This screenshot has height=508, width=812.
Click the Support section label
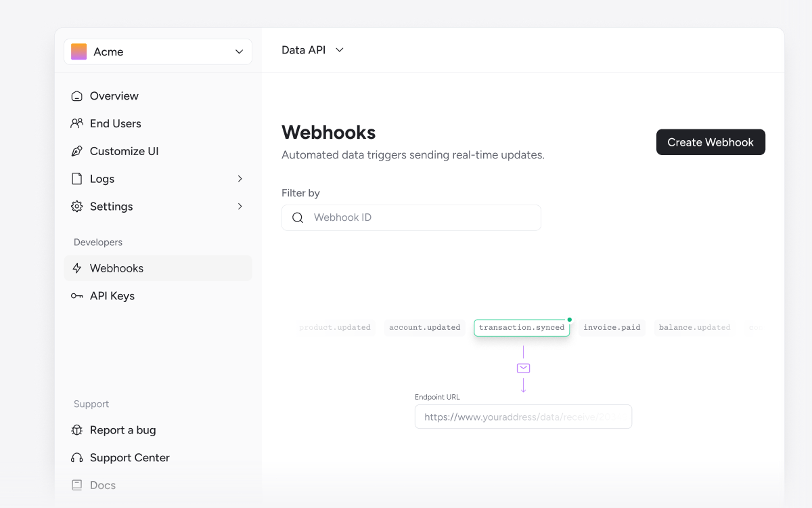tap(91, 404)
